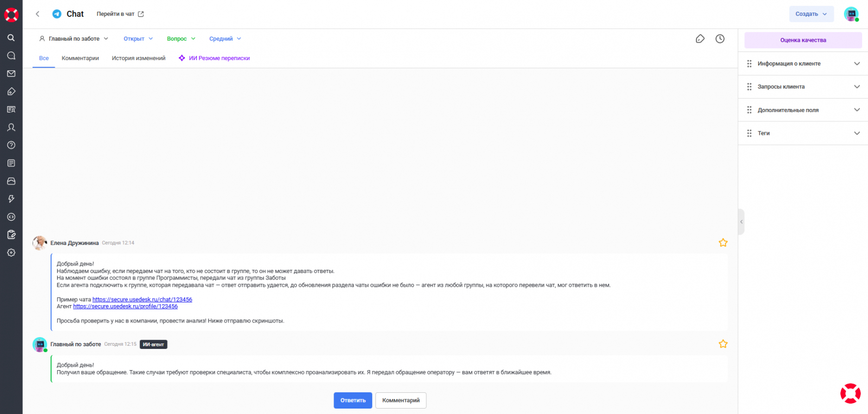The image size is (868, 414).
Task: Open the question mark help icon
Action: point(11,145)
